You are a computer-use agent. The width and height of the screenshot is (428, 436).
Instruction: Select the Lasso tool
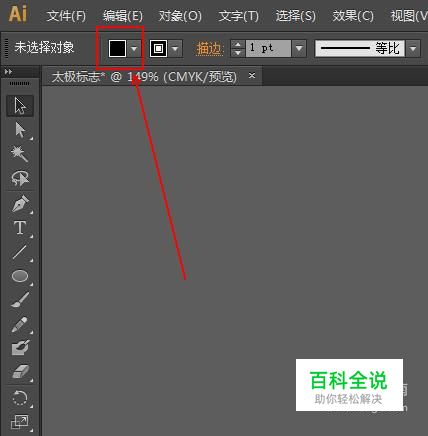(x=20, y=178)
